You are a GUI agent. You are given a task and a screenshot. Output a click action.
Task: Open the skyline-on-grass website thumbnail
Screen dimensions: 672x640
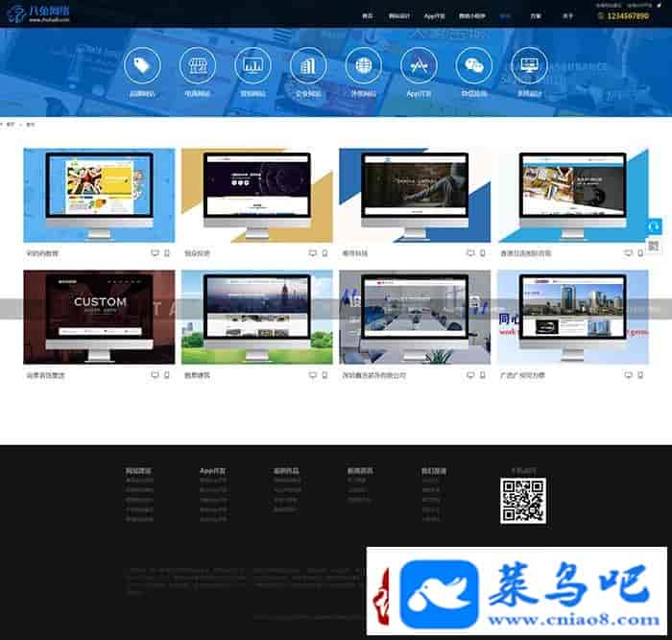pyautogui.click(x=256, y=317)
